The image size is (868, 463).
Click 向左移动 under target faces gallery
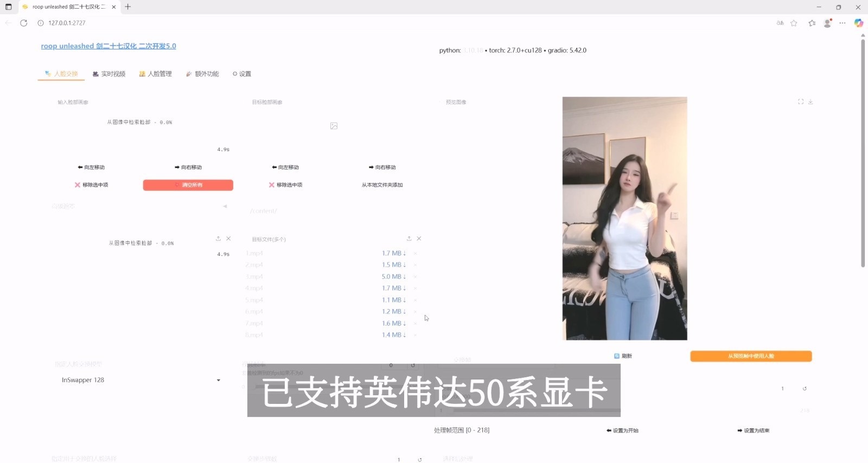pos(285,168)
